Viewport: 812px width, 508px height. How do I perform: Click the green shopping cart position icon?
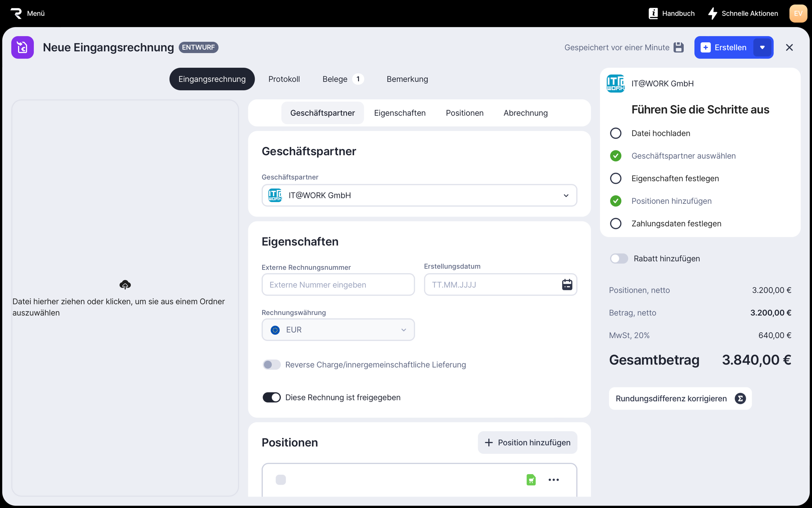531,479
